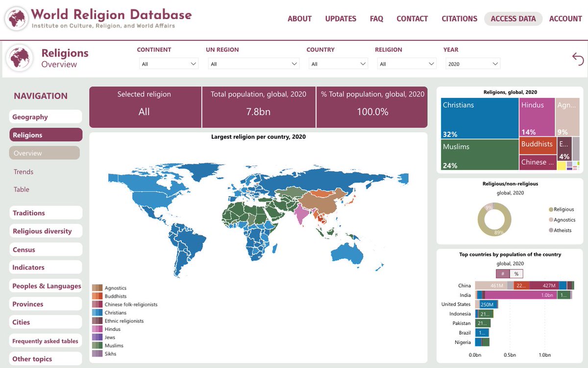Go to the Updates page

point(341,19)
